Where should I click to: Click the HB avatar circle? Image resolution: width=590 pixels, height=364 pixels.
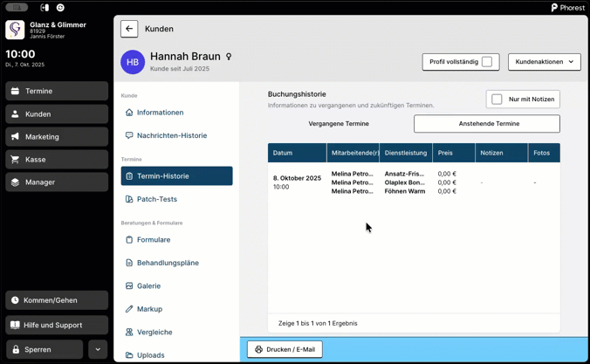point(133,62)
